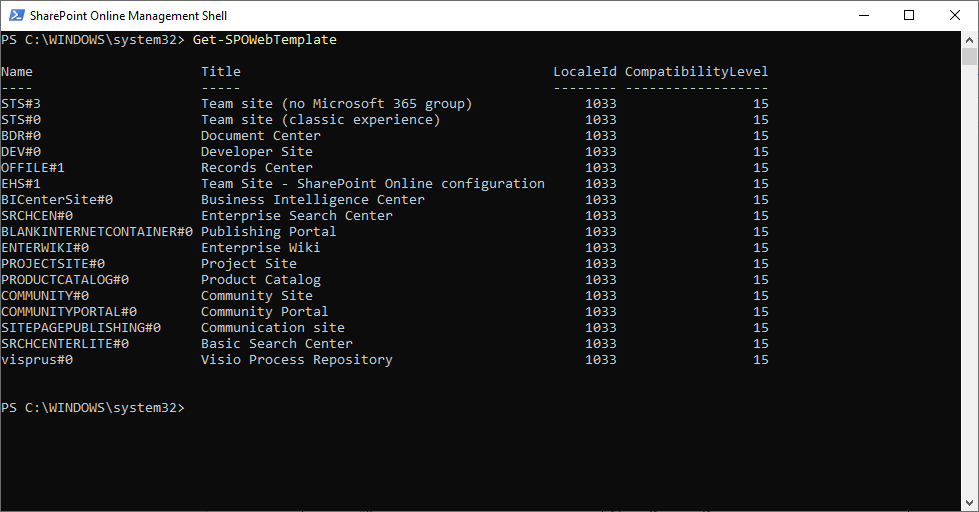The width and height of the screenshot is (979, 512).
Task: Click the 'Records Center' title
Action: pos(257,167)
